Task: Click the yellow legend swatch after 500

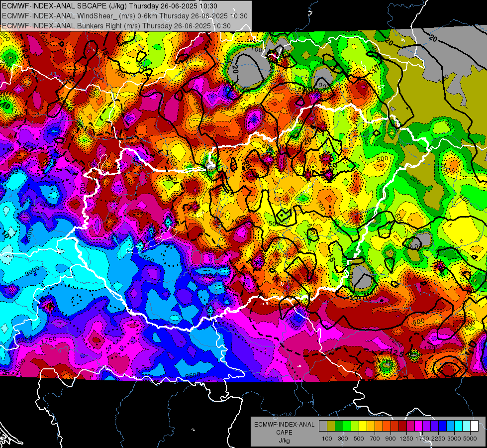Action: point(363,426)
